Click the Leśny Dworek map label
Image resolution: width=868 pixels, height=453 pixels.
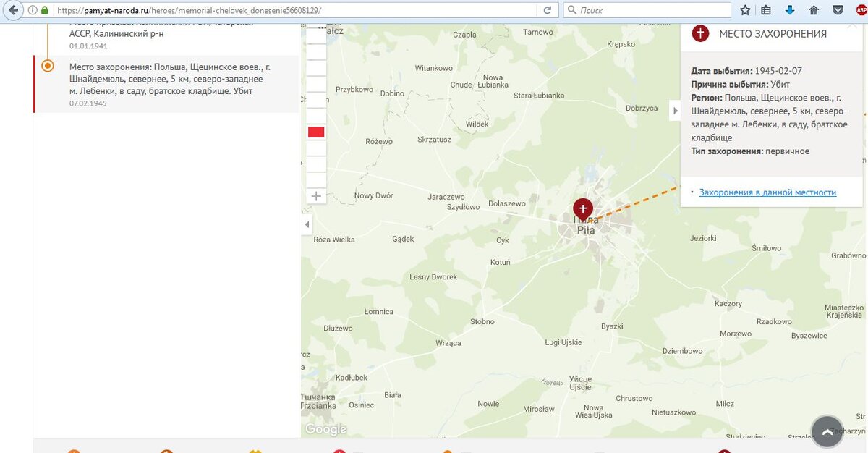[433, 277]
